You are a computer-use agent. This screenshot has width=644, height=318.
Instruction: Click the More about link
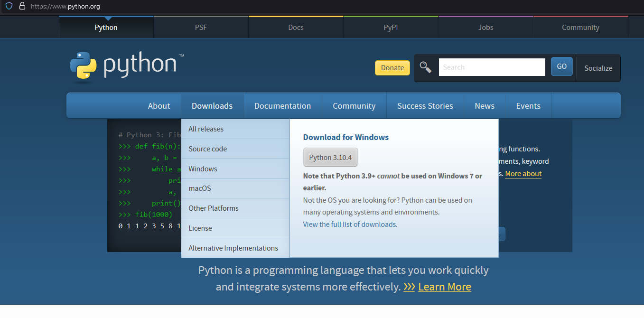[523, 174]
